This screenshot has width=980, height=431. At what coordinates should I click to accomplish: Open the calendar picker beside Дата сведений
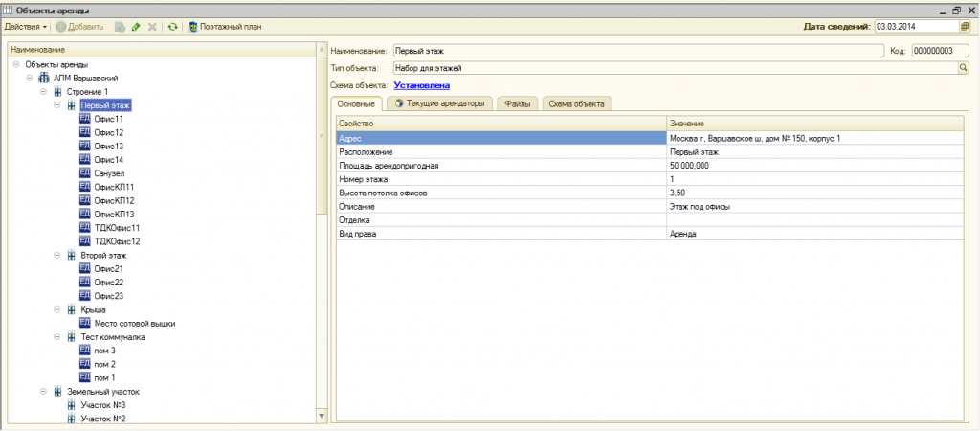click(964, 27)
